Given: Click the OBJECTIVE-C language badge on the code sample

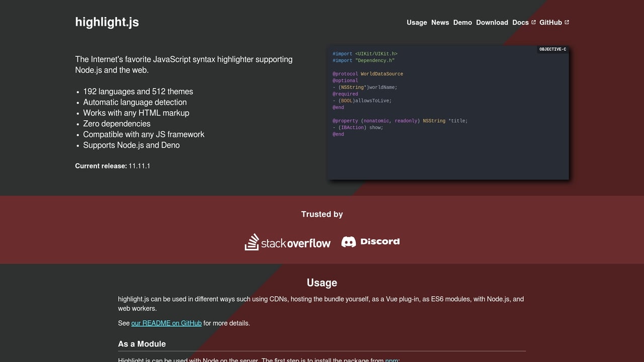Looking at the screenshot, I should tap(552, 49).
